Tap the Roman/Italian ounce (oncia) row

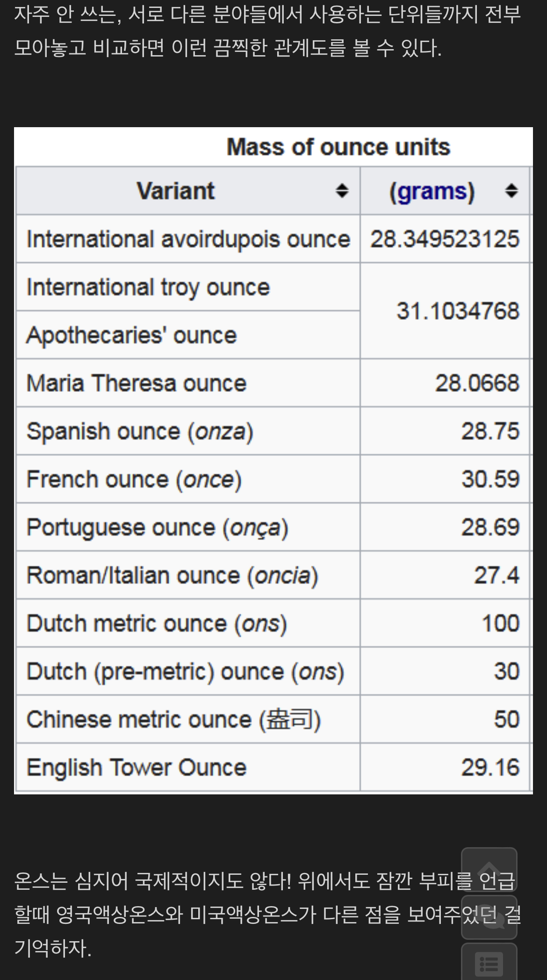tap(273, 575)
